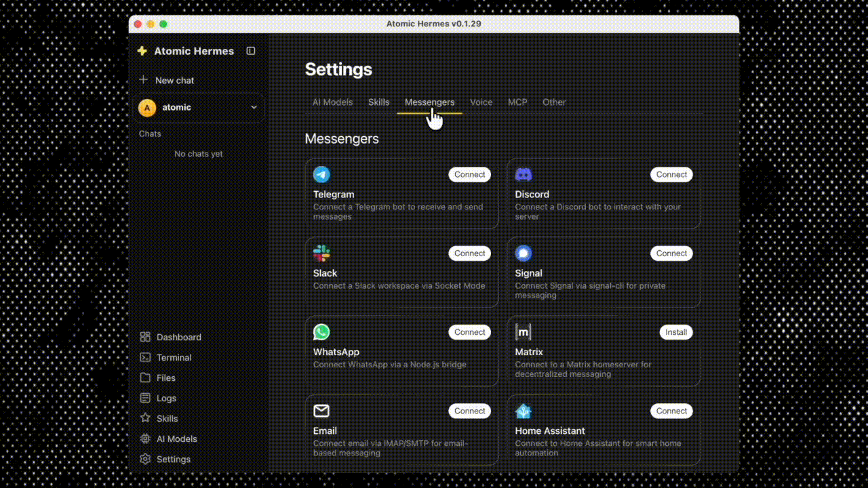Click the atomic profile avatar
The width and height of the screenshot is (868, 488).
tap(147, 107)
